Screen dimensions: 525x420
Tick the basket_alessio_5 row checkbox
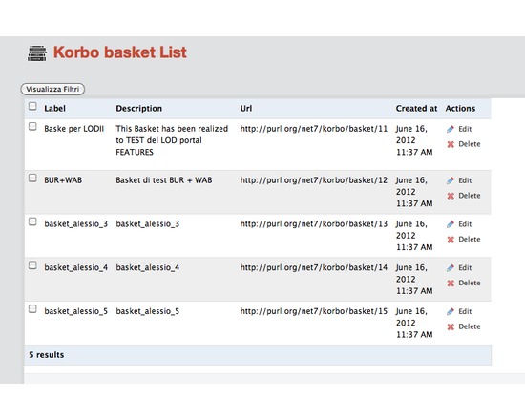tap(32, 309)
